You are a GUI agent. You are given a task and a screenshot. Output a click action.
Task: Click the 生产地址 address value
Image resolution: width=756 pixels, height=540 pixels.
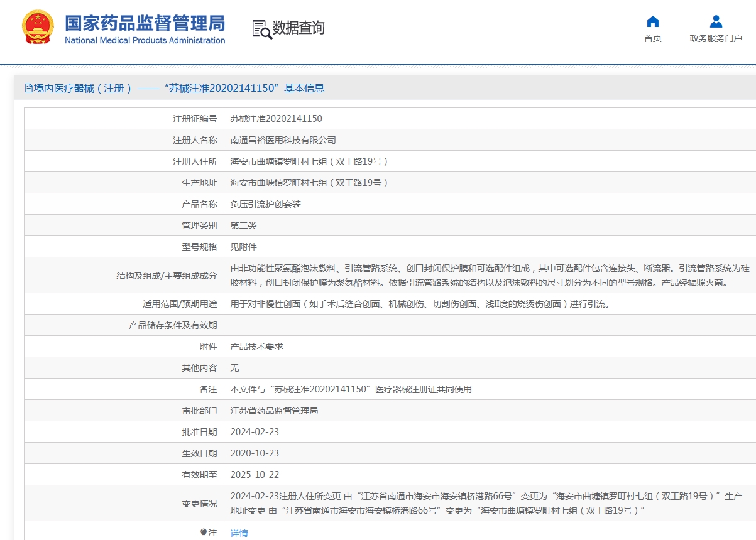[310, 183]
